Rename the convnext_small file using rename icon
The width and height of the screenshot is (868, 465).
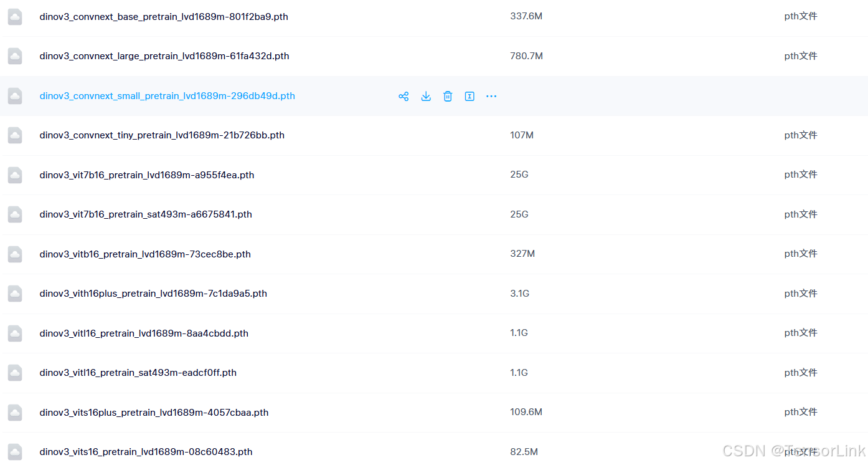469,96
